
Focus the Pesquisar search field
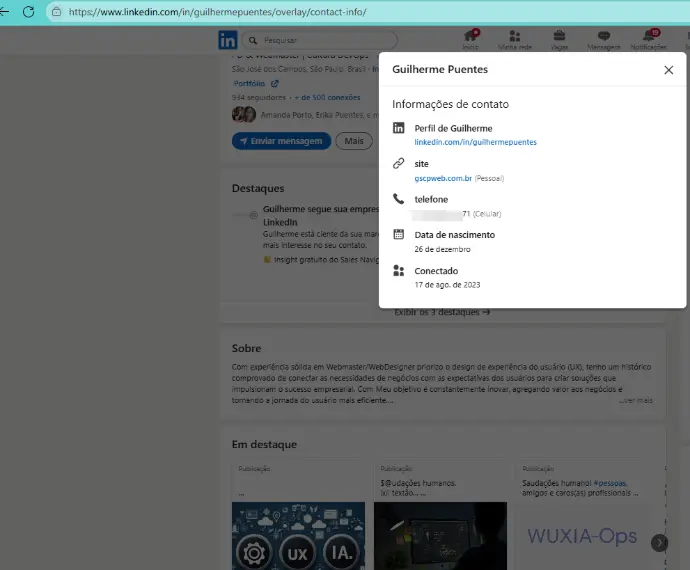pyautogui.click(x=320, y=40)
